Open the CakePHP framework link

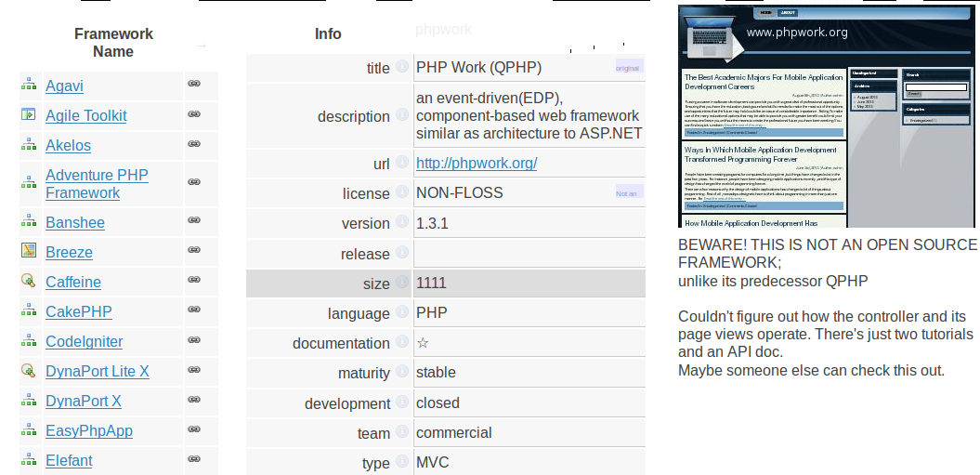click(x=79, y=311)
